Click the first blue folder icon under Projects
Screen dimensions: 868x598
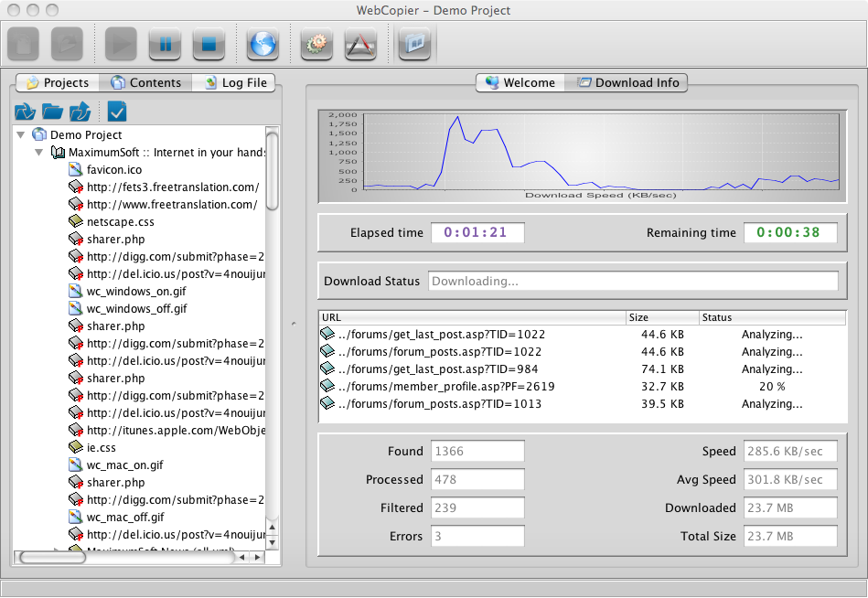click(x=25, y=112)
